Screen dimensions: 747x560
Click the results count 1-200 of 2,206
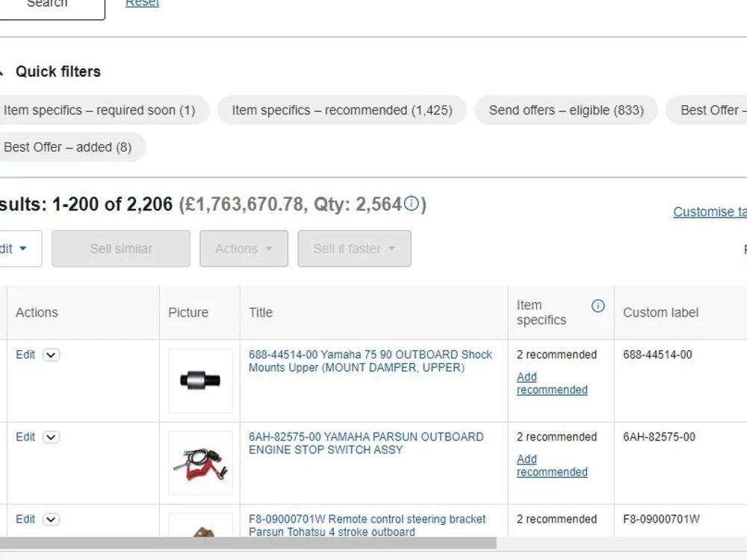pos(112,205)
